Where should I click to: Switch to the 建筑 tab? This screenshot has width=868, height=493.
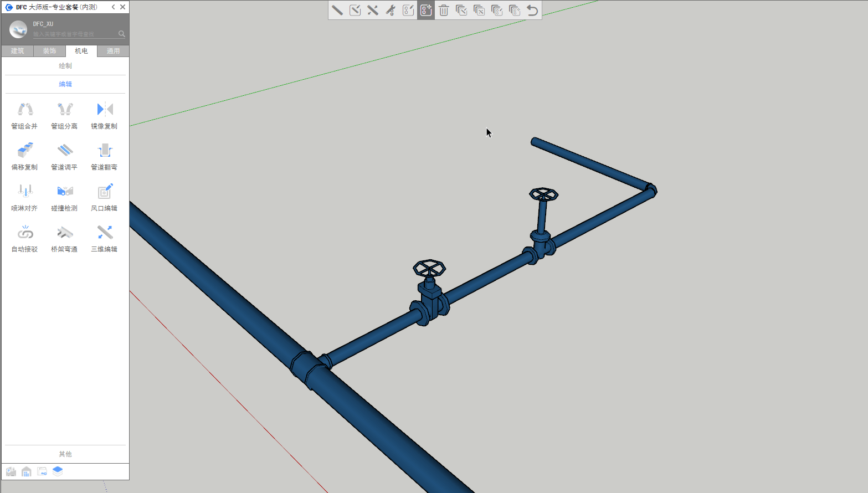[18, 51]
